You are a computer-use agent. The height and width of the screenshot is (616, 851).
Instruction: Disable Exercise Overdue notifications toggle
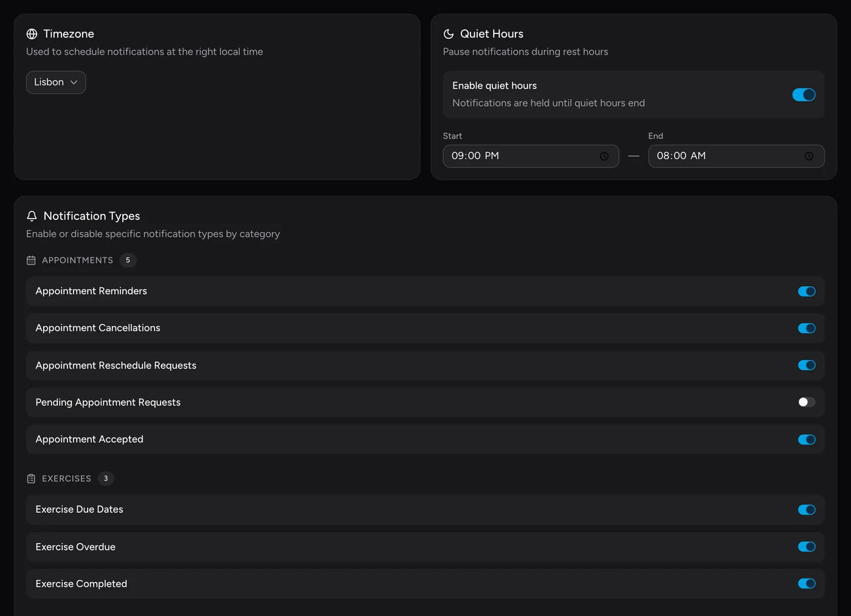(807, 547)
